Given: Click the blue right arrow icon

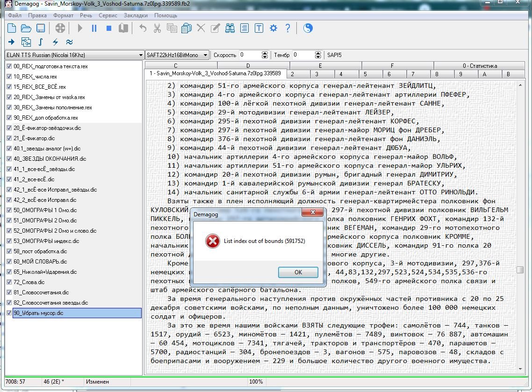Looking at the screenshot, I should 12,42.
